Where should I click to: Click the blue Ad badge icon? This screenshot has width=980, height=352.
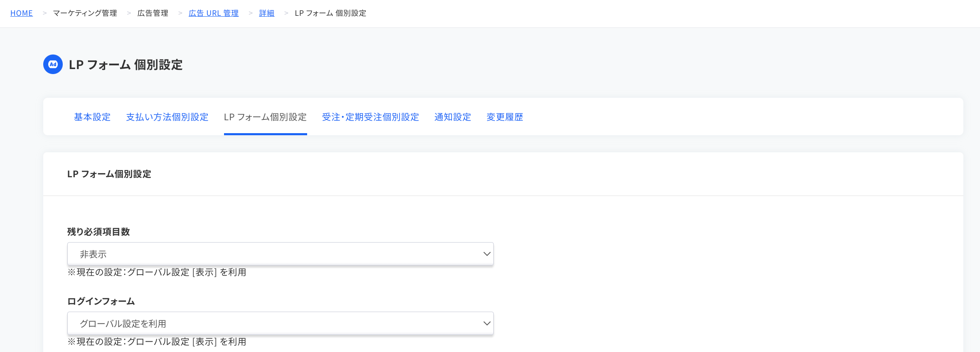point(53,64)
